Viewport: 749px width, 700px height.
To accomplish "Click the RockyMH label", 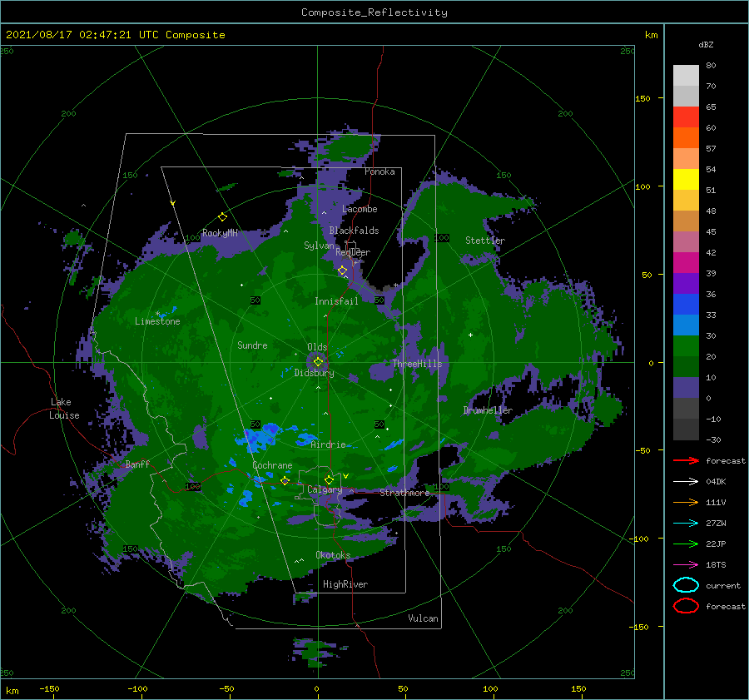I will 220,233.
